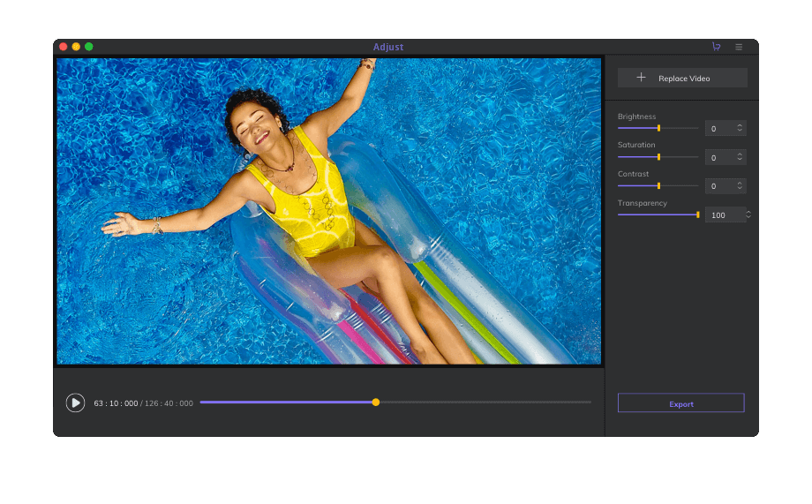Close the Adjust window with red button

coord(64,47)
